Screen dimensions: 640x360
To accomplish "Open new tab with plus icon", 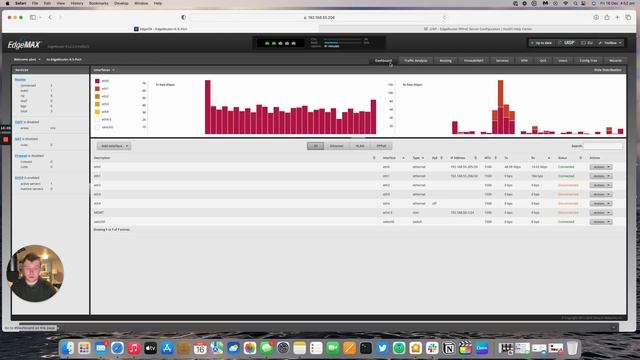I will (618, 18).
